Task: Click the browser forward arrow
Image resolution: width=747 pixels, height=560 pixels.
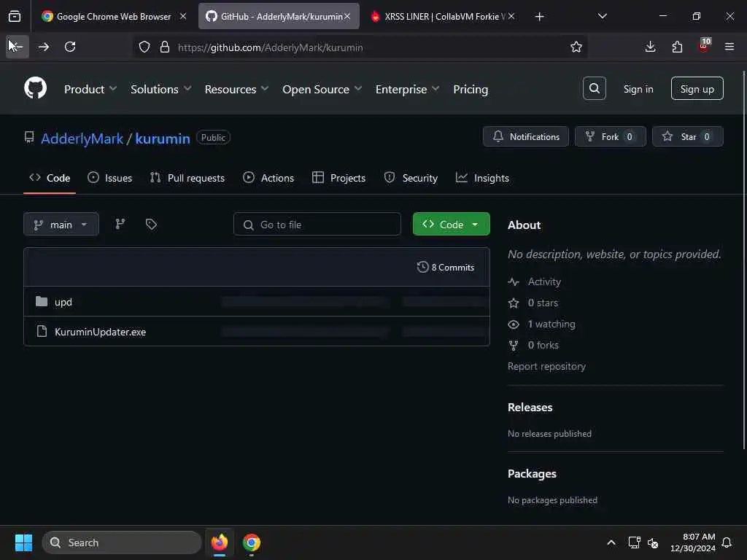Action: tap(43, 47)
